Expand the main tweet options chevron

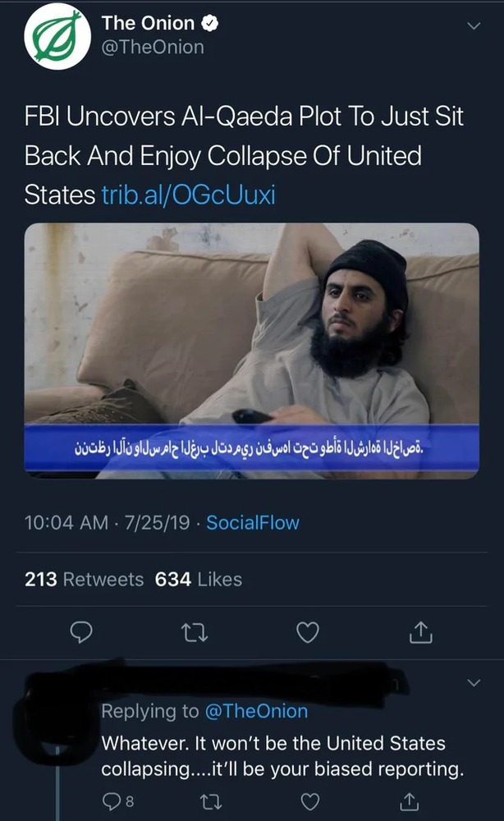pos(474,26)
